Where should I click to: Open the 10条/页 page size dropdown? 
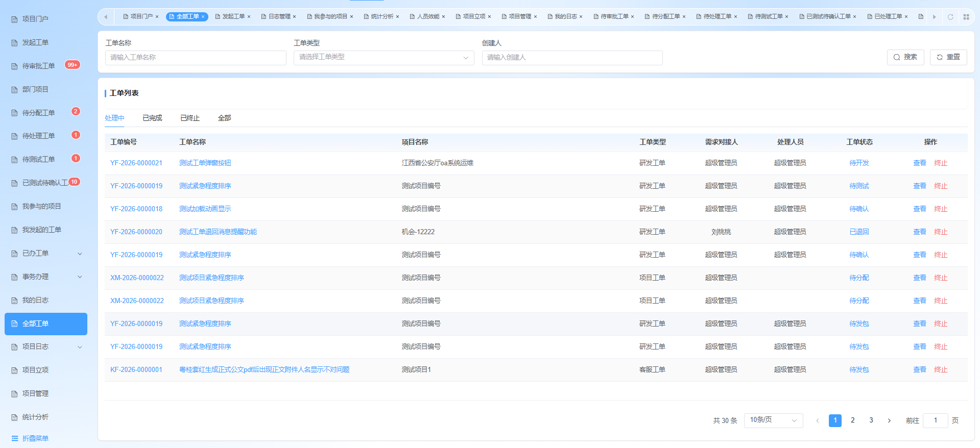(x=773, y=420)
